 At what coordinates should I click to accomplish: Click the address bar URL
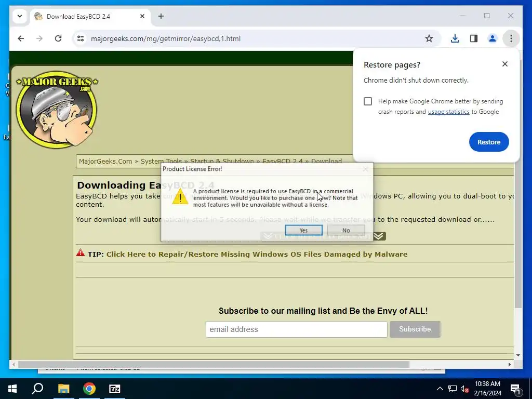(x=166, y=38)
